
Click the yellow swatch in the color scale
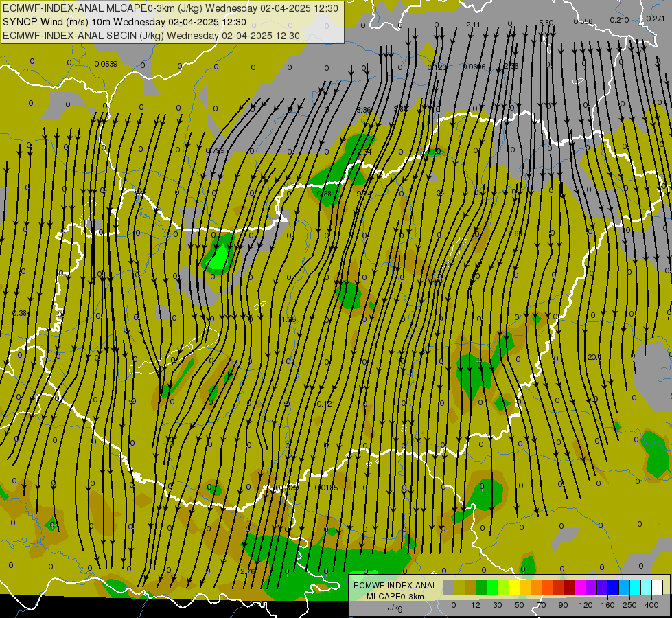pos(515,587)
